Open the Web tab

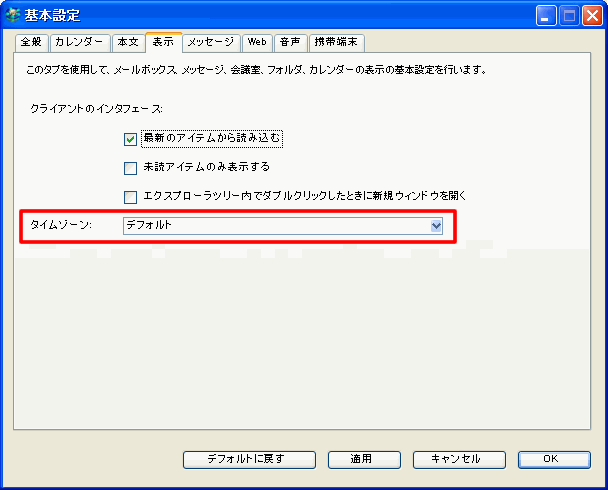[257, 42]
